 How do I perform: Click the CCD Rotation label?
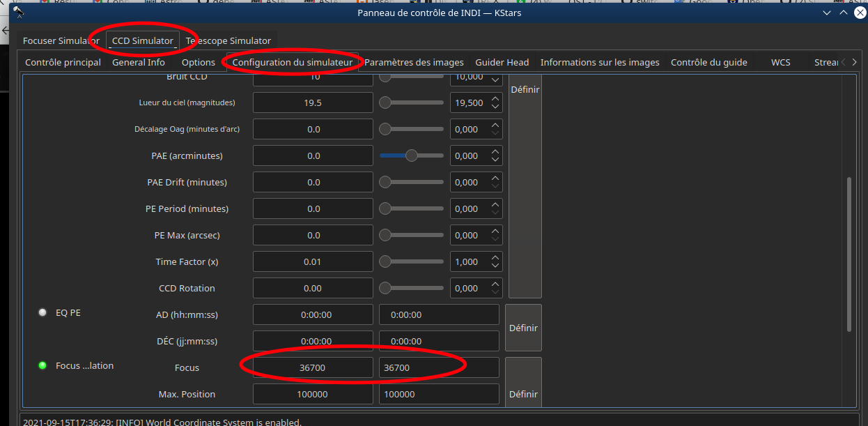(x=187, y=288)
